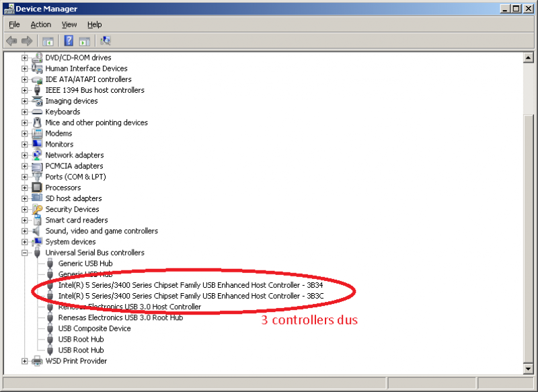Select the USB Enhanced Host Controller - 3B34
Image resolution: width=538 pixels, height=392 pixels.
click(191, 285)
